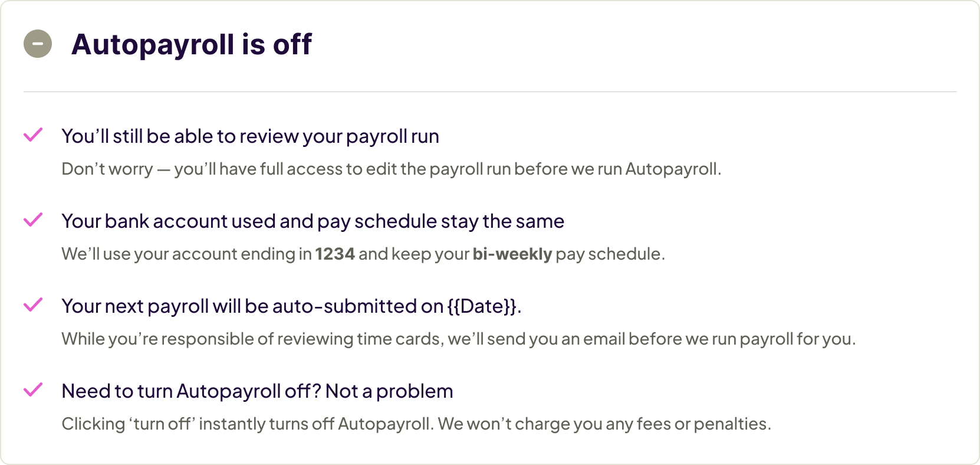Click the checkmark beside payroll run review
Viewport: 980px width, 465px height.
point(33,135)
